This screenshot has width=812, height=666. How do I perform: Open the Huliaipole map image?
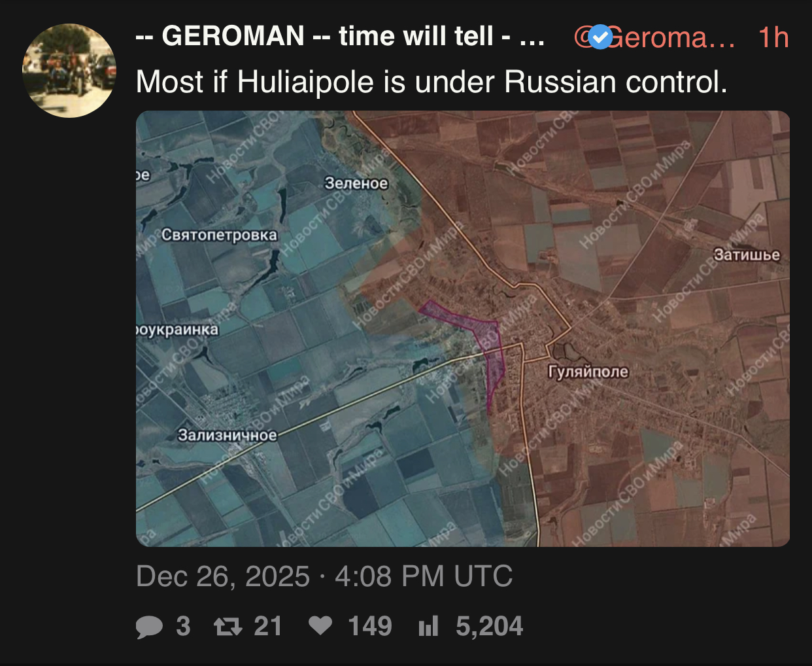tap(463, 328)
